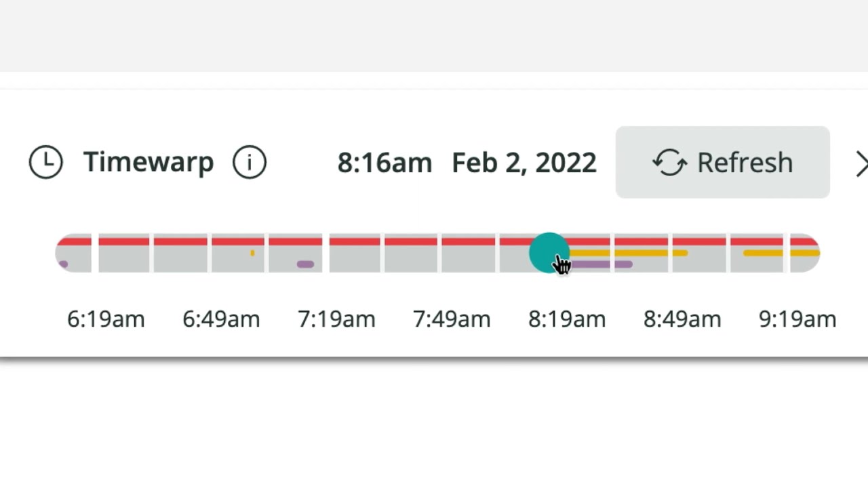868x488 pixels.
Task: Click the Timewarp label text
Action: point(149,163)
